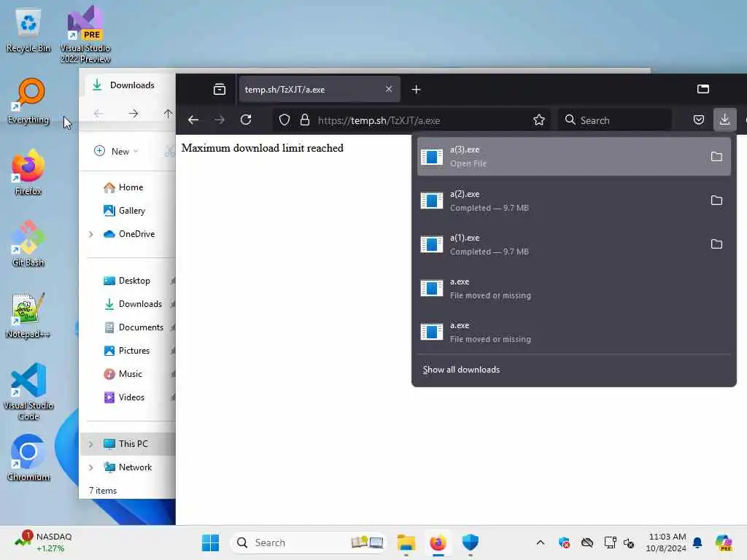Image resolution: width=747 pixels, height=560 pixels.
Task: Click File Explorer forward arrow
Action: (x=133, y=113)
